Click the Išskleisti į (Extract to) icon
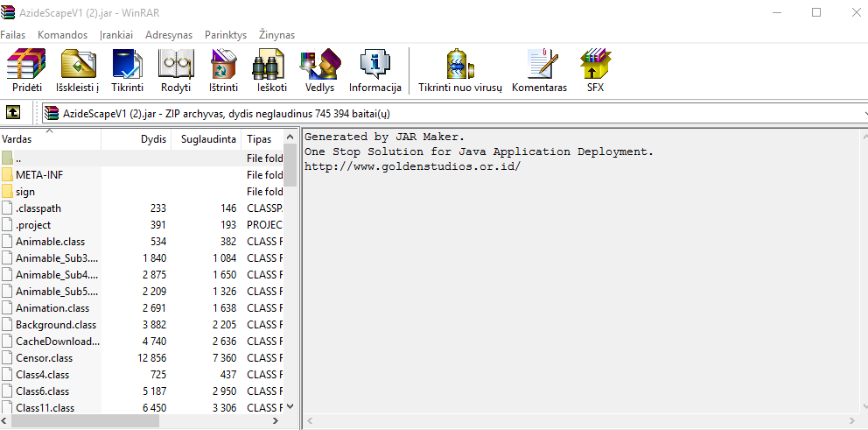Viewport: 868px width, 430px height. click(x=78, y=63)
